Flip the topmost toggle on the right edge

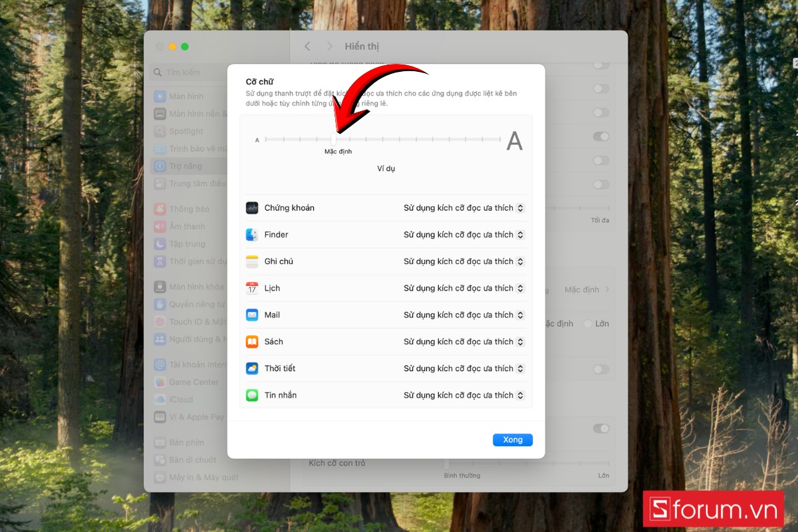pyautogui.click(x=600, y=65)
